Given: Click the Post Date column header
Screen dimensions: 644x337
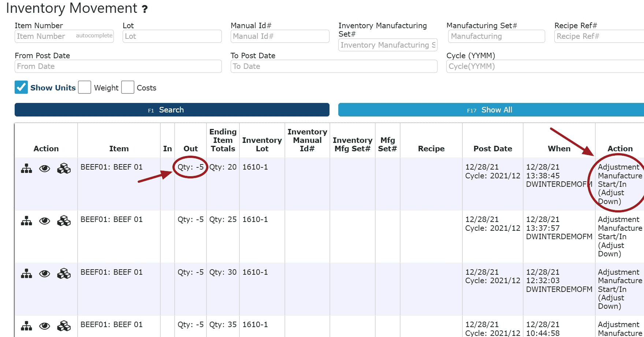Looking at the screenshot, I should [493, 148].
